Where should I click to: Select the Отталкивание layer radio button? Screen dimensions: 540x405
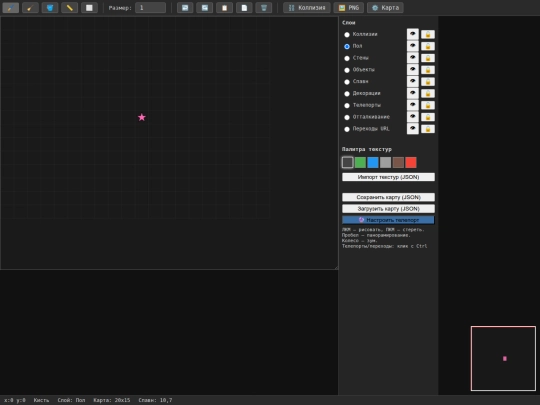[x=347, y=117]
